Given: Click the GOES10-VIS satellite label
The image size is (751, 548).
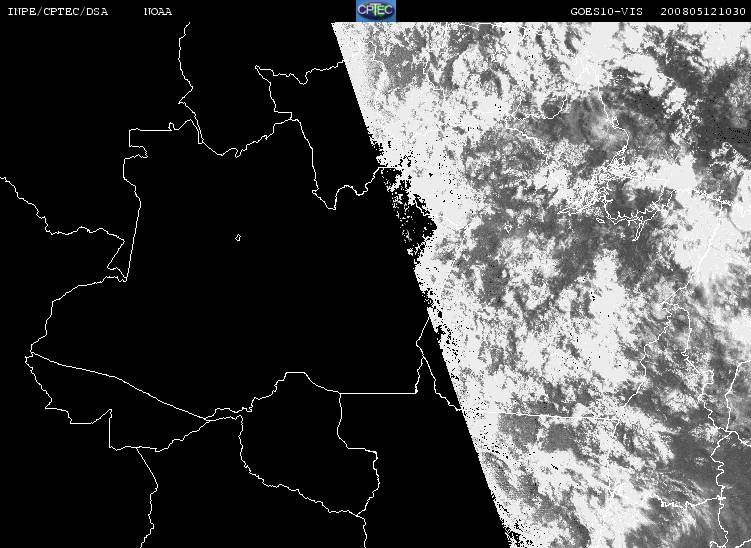Looking at the screenshot, I should (606, 11).
